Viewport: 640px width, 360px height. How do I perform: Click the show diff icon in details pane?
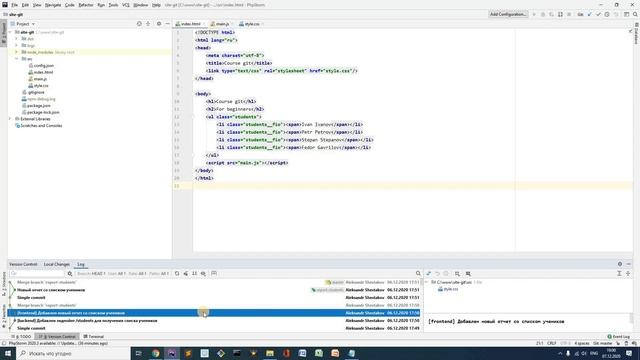pyautogui.click(x=429, y=273)
